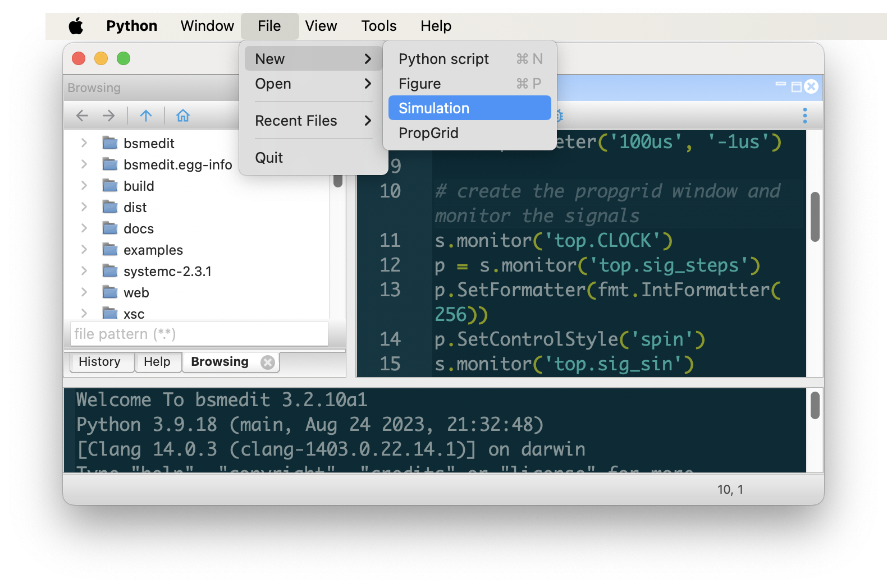Expand the systemc-2.3.1 folder

click(x=84, y=270)
